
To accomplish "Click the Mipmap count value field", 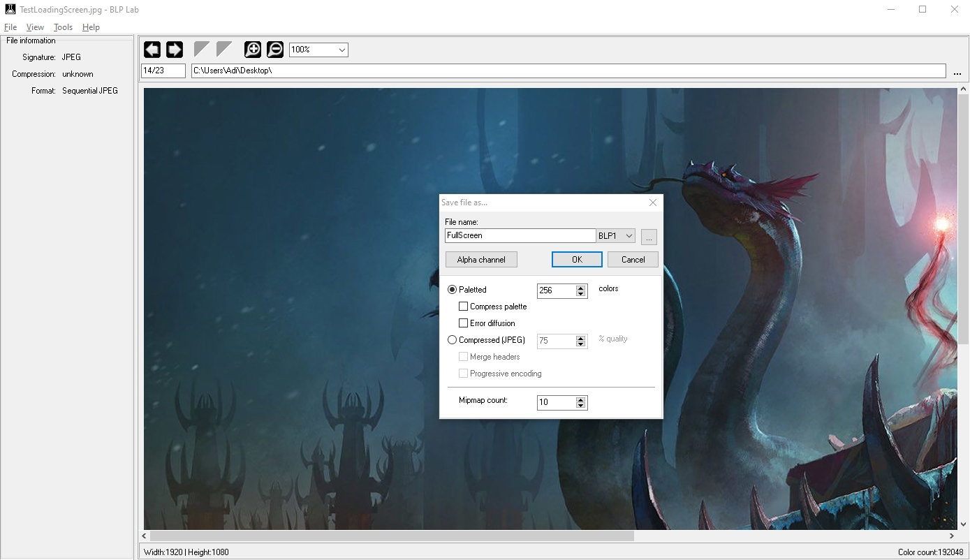I will (557, 403).
